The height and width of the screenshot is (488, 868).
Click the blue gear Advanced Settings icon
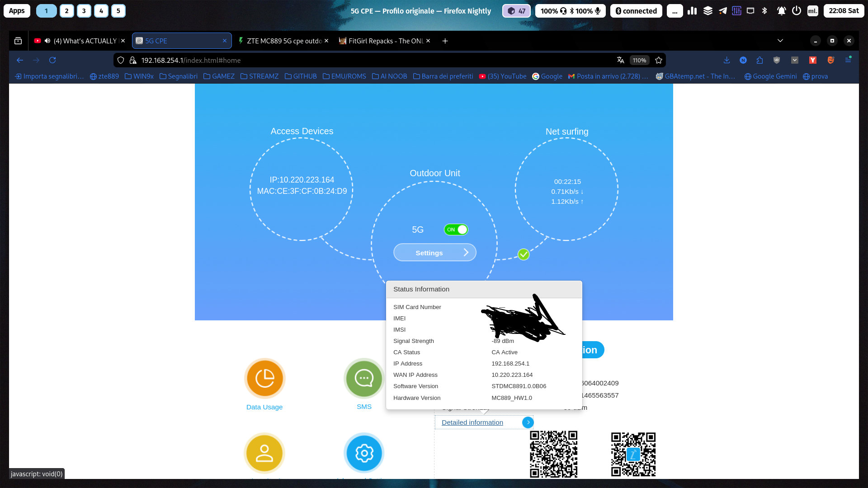click(x=364, y=453)
